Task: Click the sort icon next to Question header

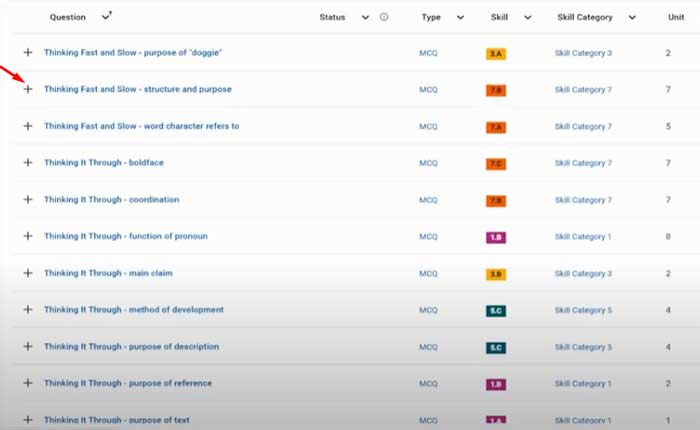Action: coord(107,16)
